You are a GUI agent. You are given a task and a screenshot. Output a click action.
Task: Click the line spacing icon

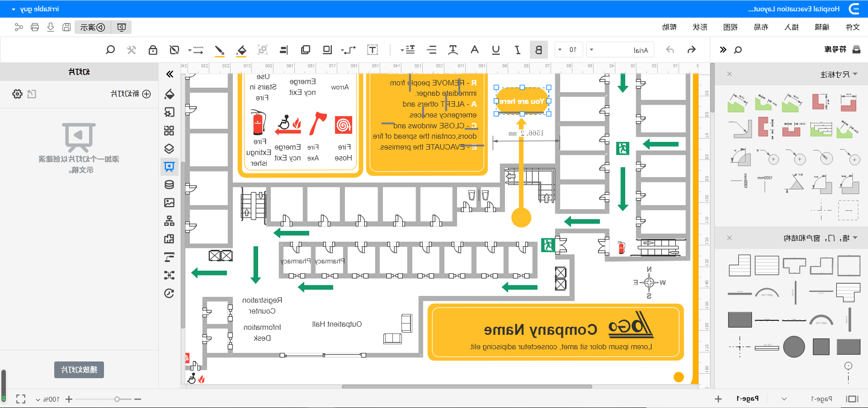point(432,50)
